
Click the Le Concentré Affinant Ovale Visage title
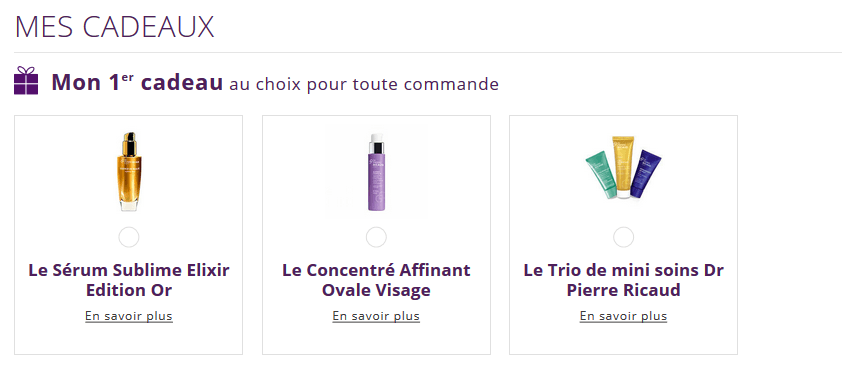(x=376, y=280)
